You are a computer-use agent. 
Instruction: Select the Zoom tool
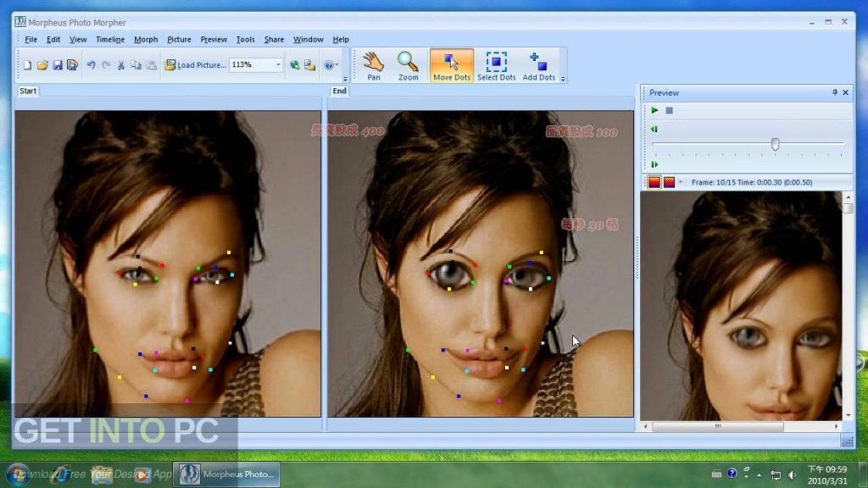(x=408, y=66)
